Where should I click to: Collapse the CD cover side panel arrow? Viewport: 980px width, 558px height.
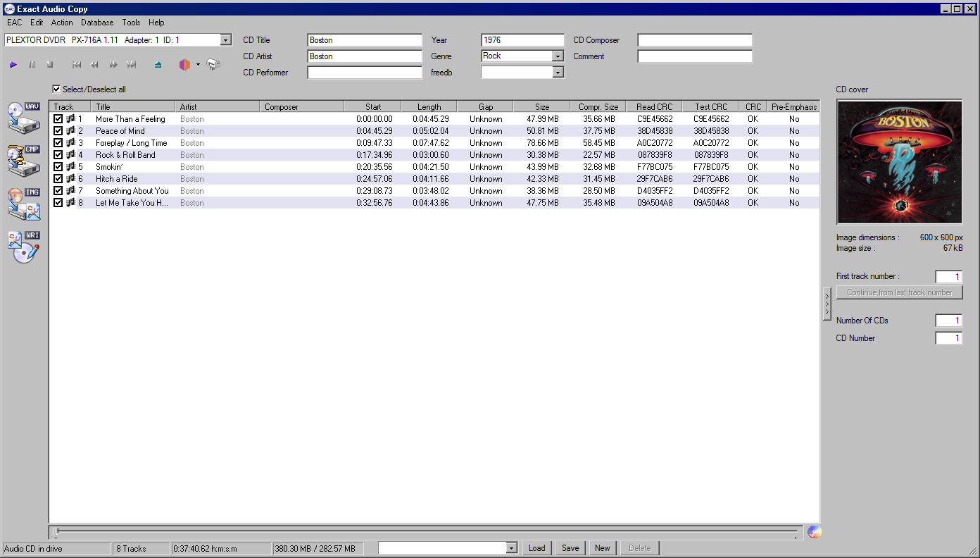[x=827, y=303]
